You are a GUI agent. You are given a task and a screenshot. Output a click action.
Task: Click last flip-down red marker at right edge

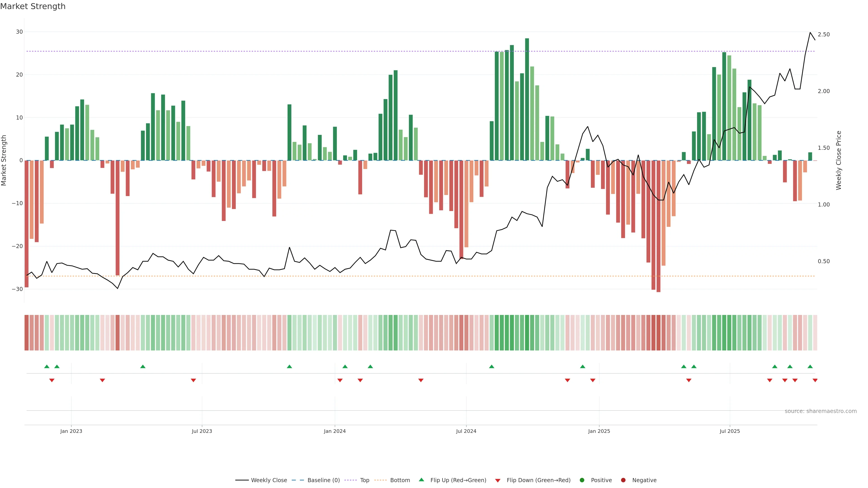[815, 380]
